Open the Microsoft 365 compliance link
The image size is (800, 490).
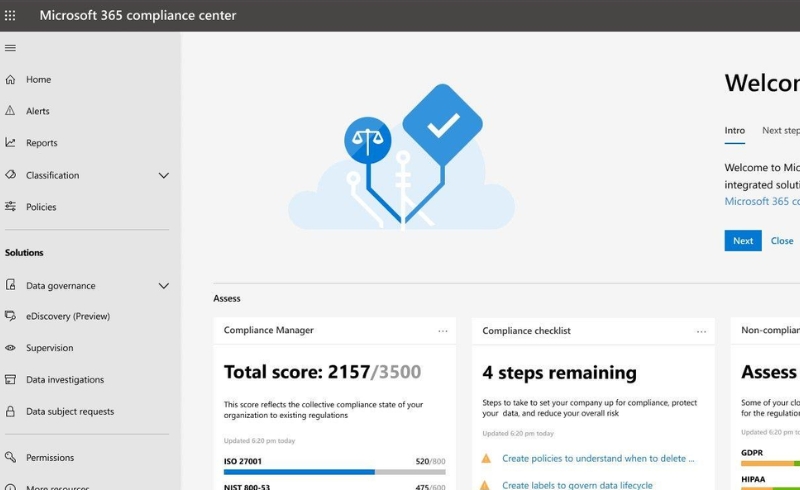[762, 201]
